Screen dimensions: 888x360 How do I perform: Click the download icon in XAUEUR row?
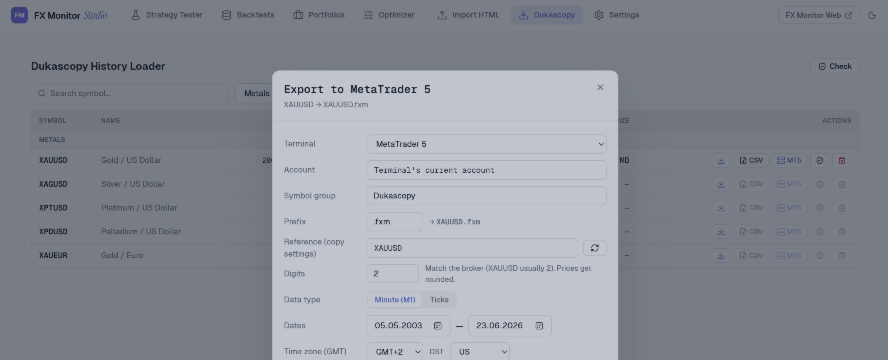(x=721, y=255)
